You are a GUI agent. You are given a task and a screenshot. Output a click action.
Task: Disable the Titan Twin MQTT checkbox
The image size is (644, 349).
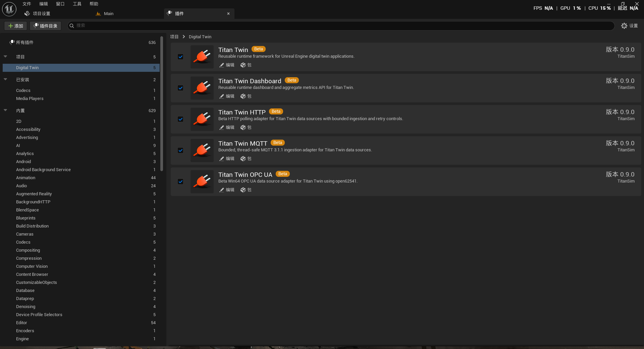coord(180,150)
